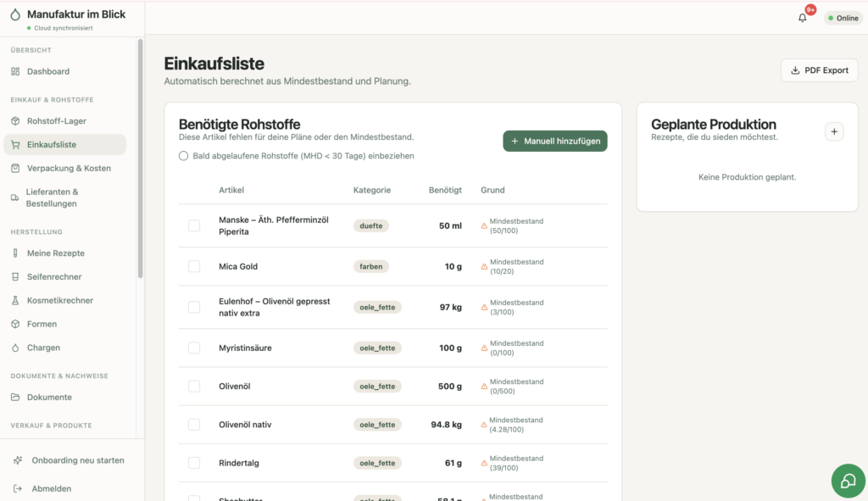
Task: Open the notifications bell icon
Action: click(x=802, y=18)
